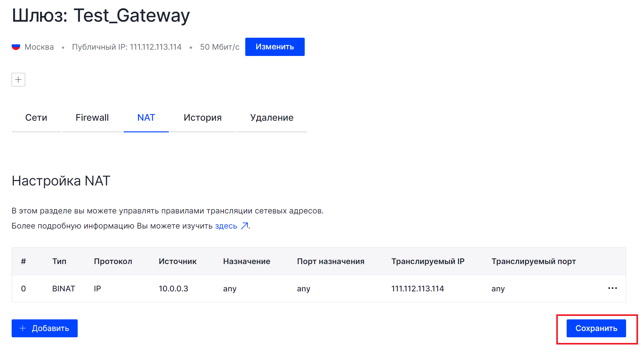Click translated IP 111.112.113.114 in table
Screen dimensions: 644x364
[x=417, y=289]
